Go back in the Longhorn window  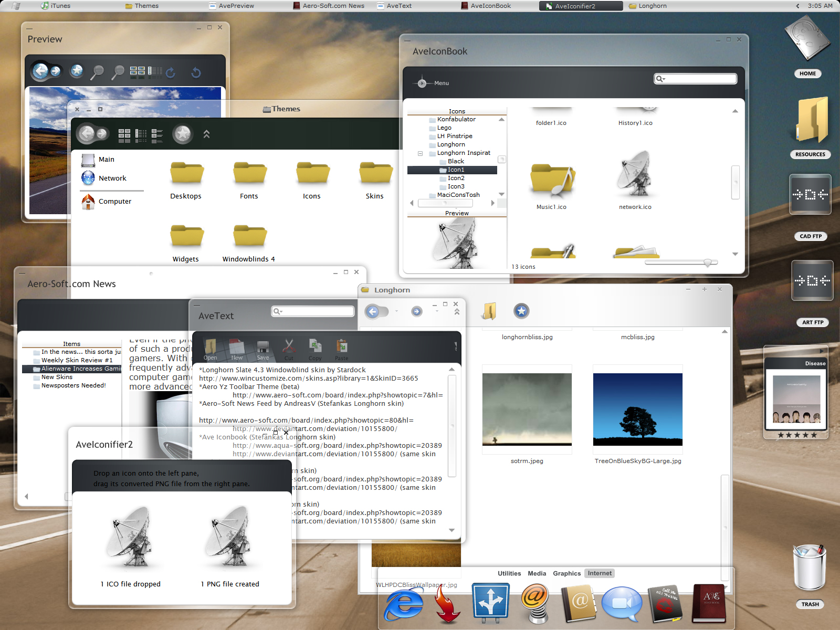tap(373, 311)
